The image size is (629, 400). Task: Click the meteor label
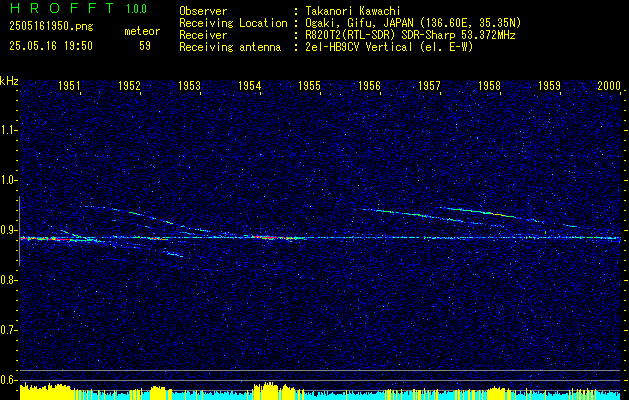(x=142, y=31)
